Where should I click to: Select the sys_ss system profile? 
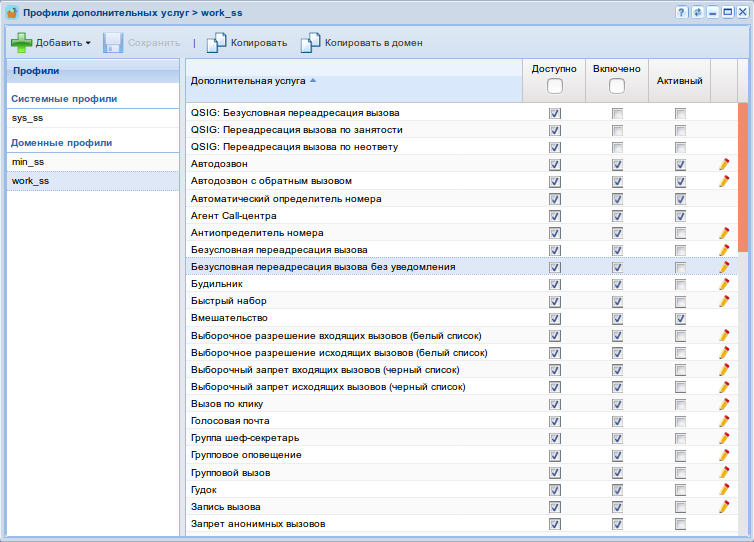point(28,118)
